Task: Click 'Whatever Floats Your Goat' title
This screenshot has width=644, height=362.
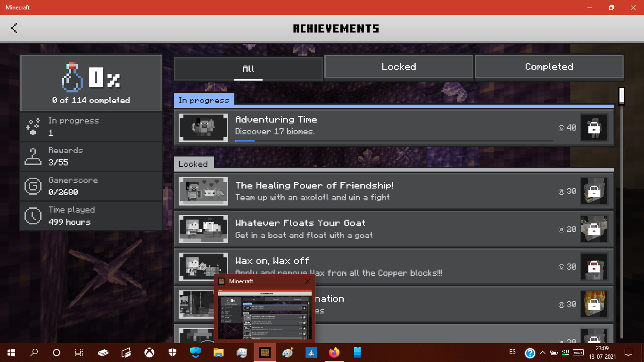Action: 300,223
